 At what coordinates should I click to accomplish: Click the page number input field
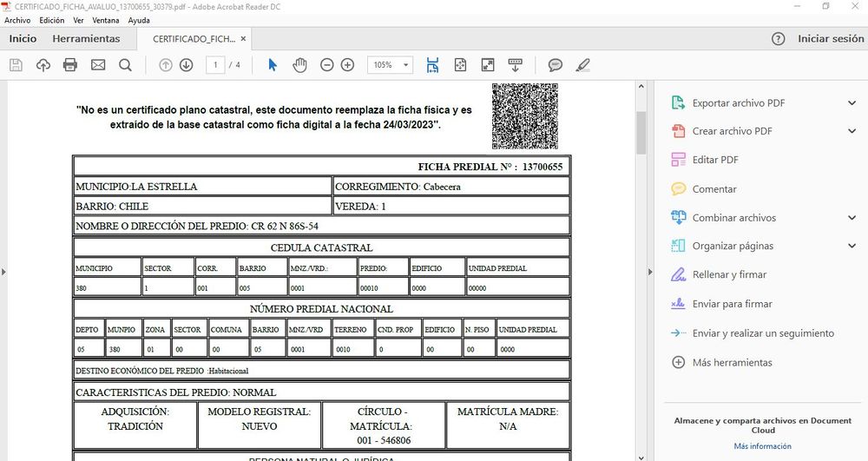pos(215,65)
